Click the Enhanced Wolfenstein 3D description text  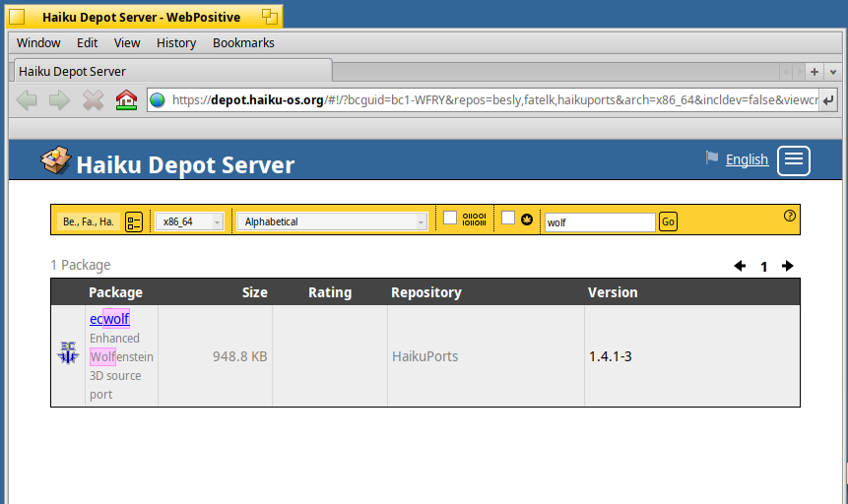(x=122, y=366)
